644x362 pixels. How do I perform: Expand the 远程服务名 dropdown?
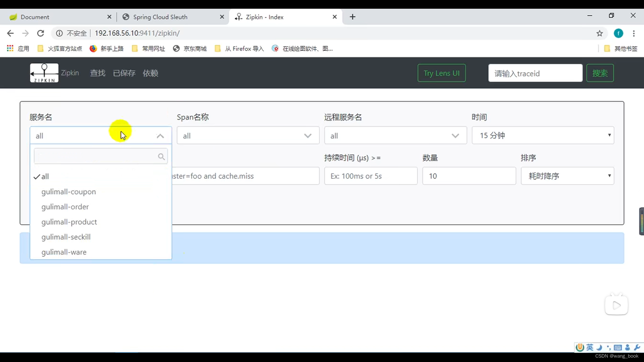pyautogui.click(x=455, y=136)
